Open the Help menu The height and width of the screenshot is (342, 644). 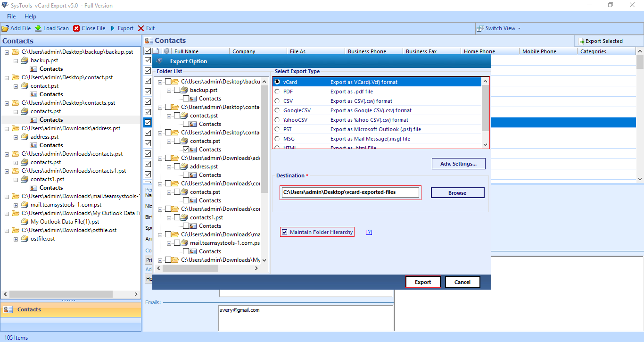(x=30, y=17)
